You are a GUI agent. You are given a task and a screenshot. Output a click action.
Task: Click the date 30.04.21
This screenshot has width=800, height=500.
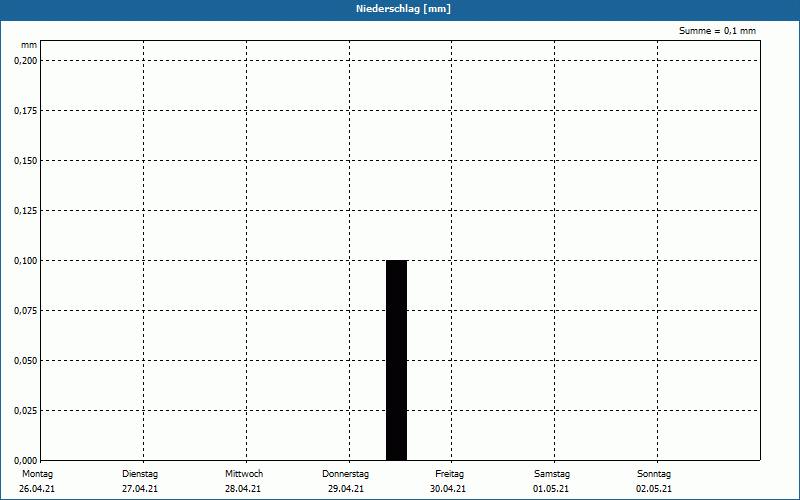(x=448, y=489)
